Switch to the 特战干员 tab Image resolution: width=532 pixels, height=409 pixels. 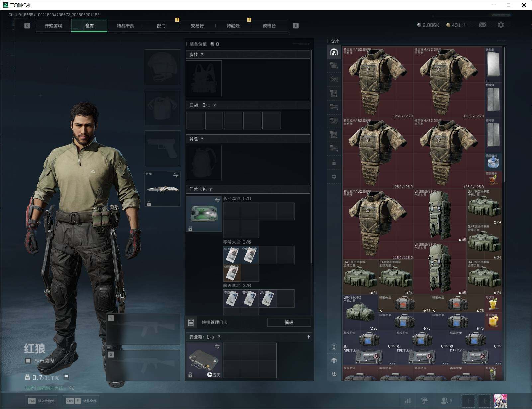(x=125, y=26)
